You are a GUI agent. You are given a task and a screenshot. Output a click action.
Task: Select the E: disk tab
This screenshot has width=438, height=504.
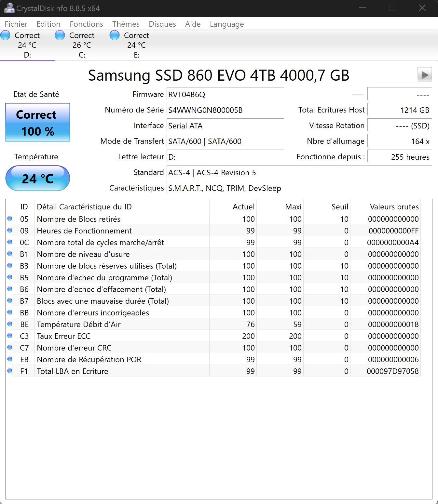(x=137, y=45)
